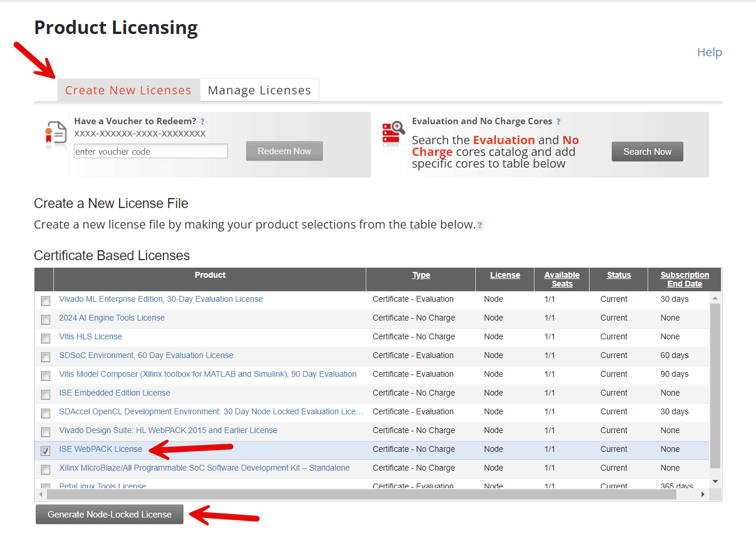This screenshot has height=538, width=756.
Task: Uncheck the ISE WebPACK License checkbox
Action: tap(45, 450)
